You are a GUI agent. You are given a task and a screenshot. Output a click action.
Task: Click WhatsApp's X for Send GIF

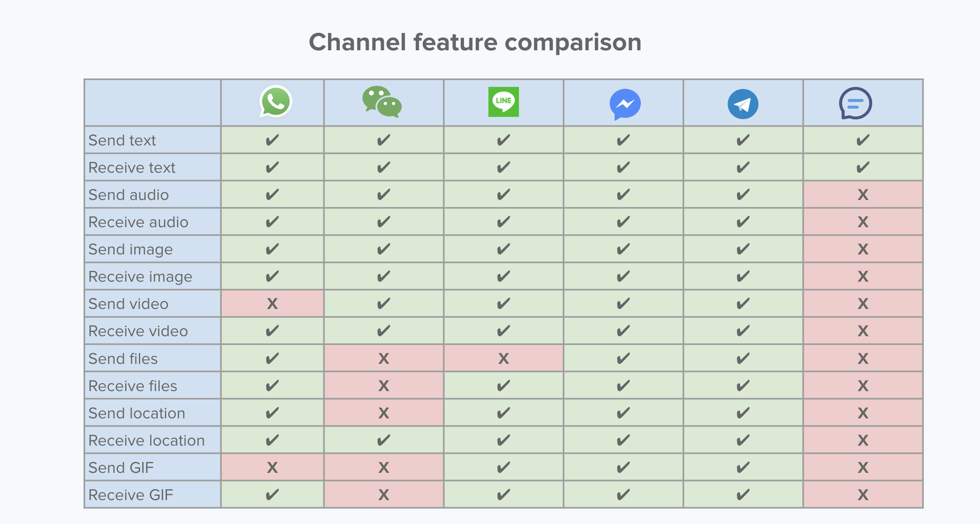click(272, 467)
